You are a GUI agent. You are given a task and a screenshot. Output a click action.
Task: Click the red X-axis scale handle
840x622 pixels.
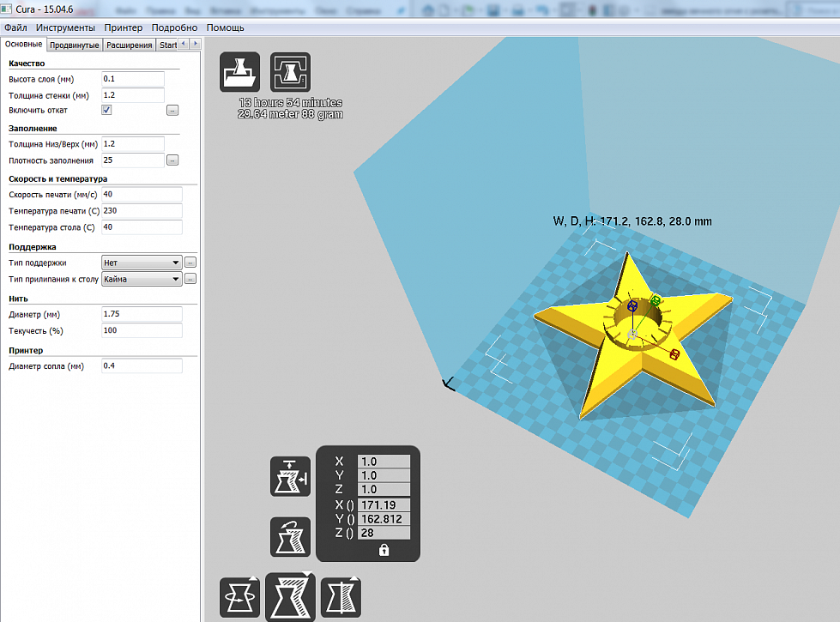tap(674, 354)
